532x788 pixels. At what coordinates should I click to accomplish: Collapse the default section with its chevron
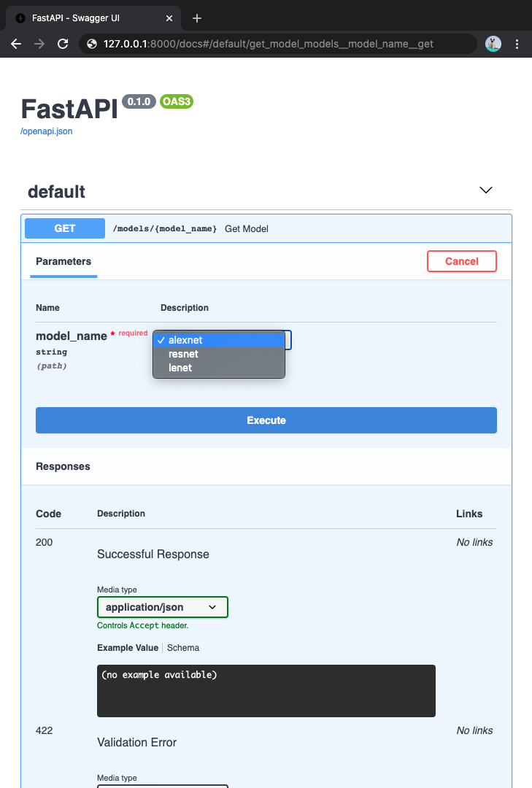tap(485, 190)
